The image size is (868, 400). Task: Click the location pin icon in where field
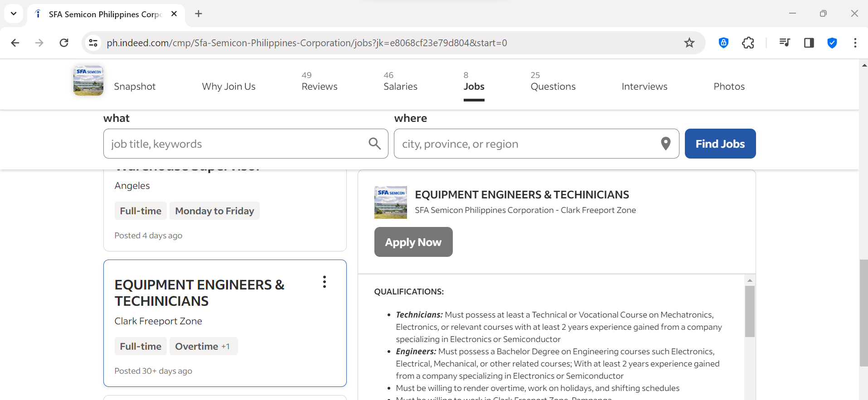click(665, 144)
